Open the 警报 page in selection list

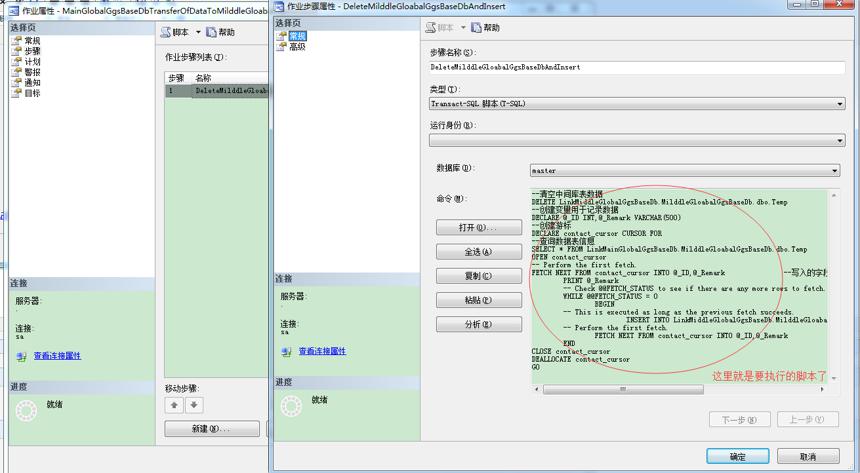pos(32,72)
